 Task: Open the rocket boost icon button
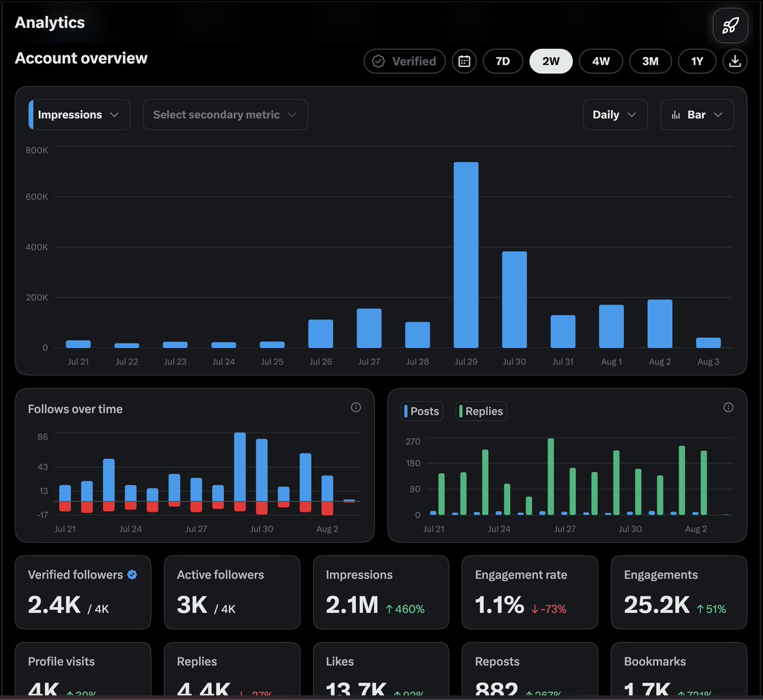(x=730, y=25)
